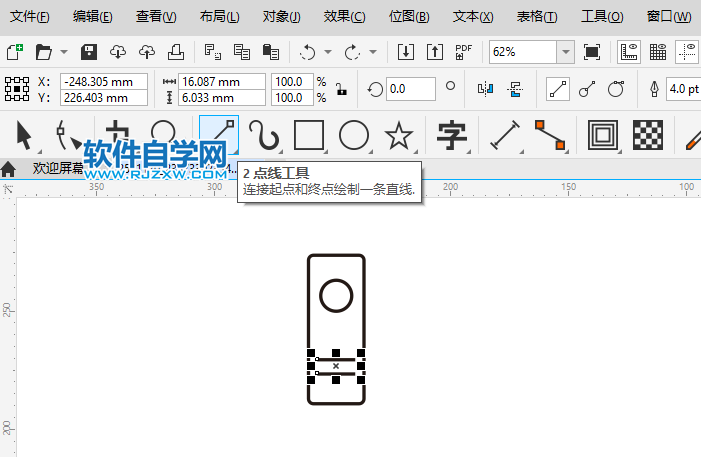The width and height of the screenshot is (701, 457).
Task: Click the horizontal scale percentage field
Action: tap(292, 81)
